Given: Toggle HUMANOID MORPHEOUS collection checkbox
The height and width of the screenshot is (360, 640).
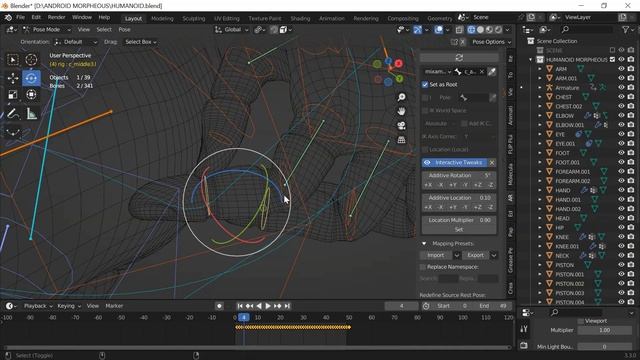Looking at the screenshot, I should (x=612, y=60).
